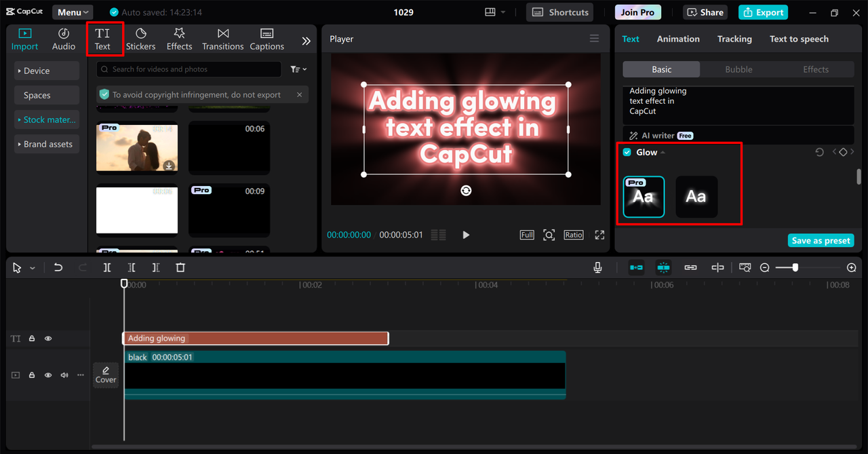Click the text properties panel scrollbar
868x454 pixels.
[x=859, y=176]
